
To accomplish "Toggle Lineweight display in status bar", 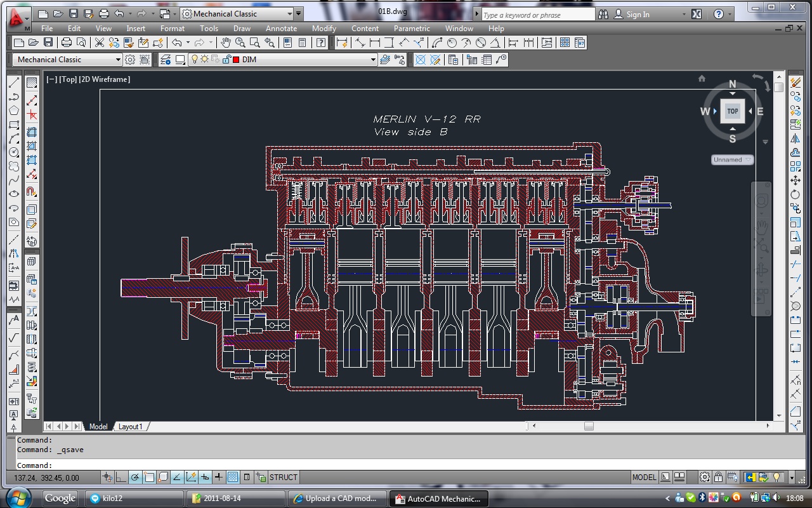I will (x=219, y=478).
